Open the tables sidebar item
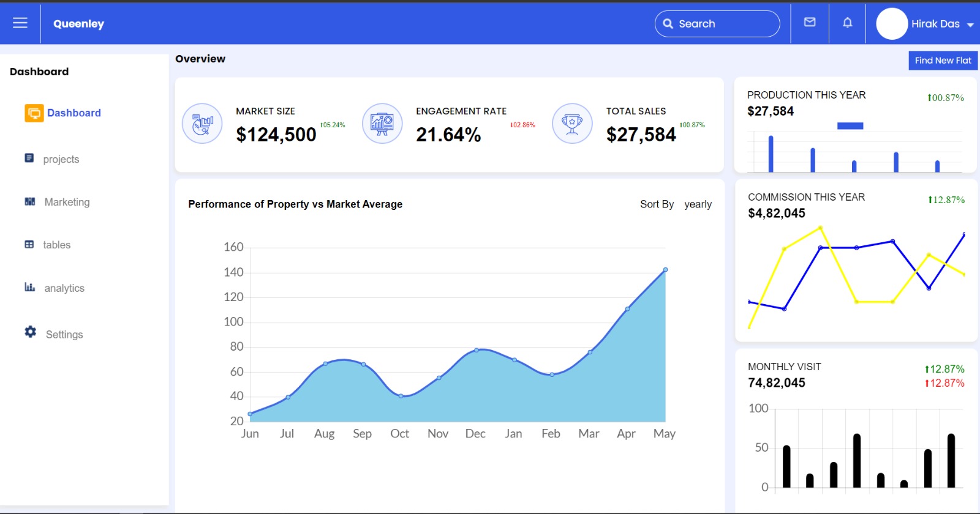Image resolution: width=980 pixels, height=514 pixels. tap(56, 245)
